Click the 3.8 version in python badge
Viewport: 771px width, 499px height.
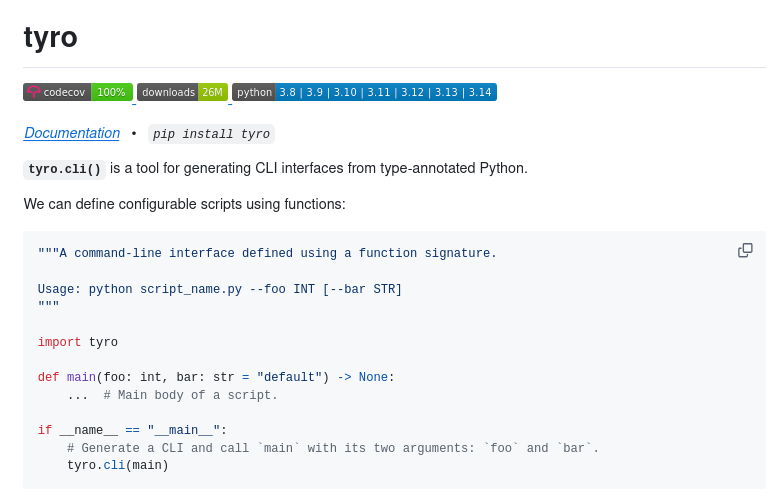pos(288,92)
